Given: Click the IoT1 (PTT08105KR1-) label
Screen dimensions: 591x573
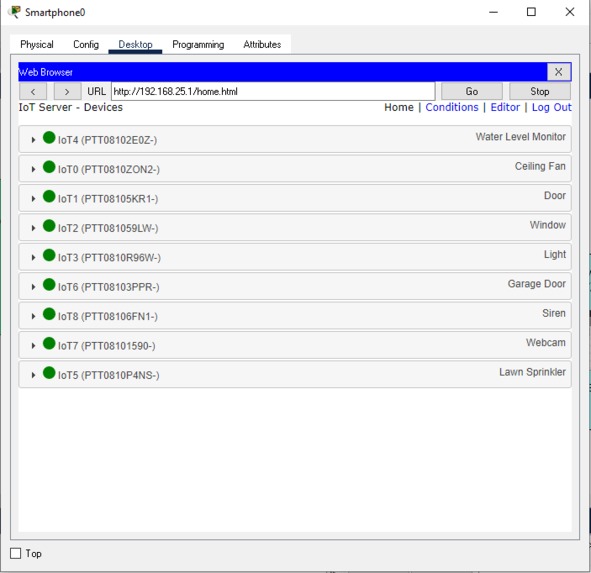Looking at the screenshot, I should [108, 199].
